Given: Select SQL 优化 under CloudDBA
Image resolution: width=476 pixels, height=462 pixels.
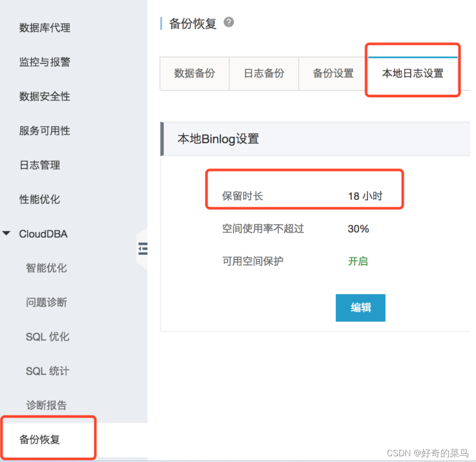Looking at the screenshot, I should coord(48,337).
